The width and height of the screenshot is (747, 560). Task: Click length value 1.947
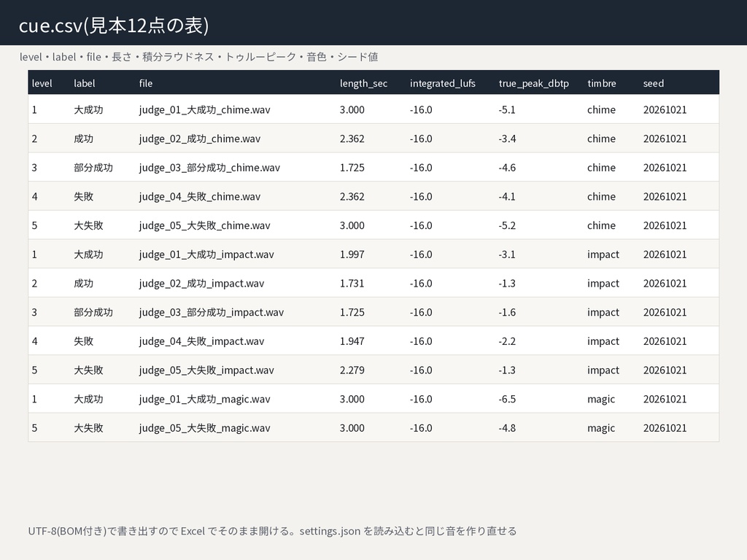[x=352, y=341]
